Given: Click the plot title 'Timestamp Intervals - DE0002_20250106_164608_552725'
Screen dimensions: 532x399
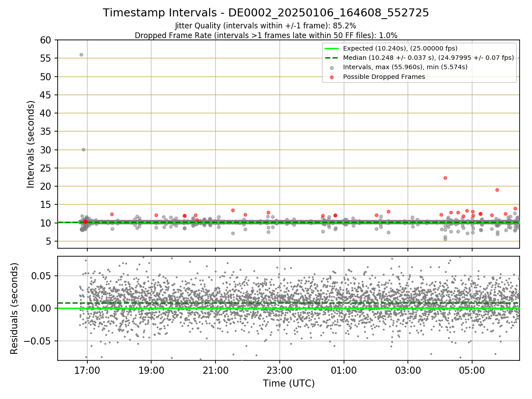Looking at the screenshot, I should click(x=266, y=13).
